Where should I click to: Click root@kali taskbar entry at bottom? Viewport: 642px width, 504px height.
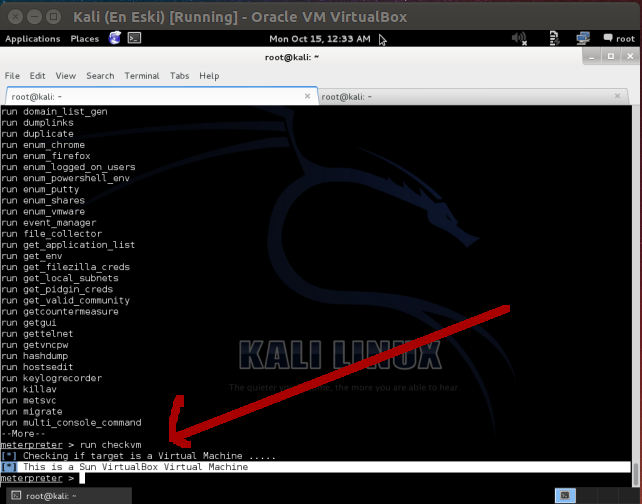(x=69, y=496)
